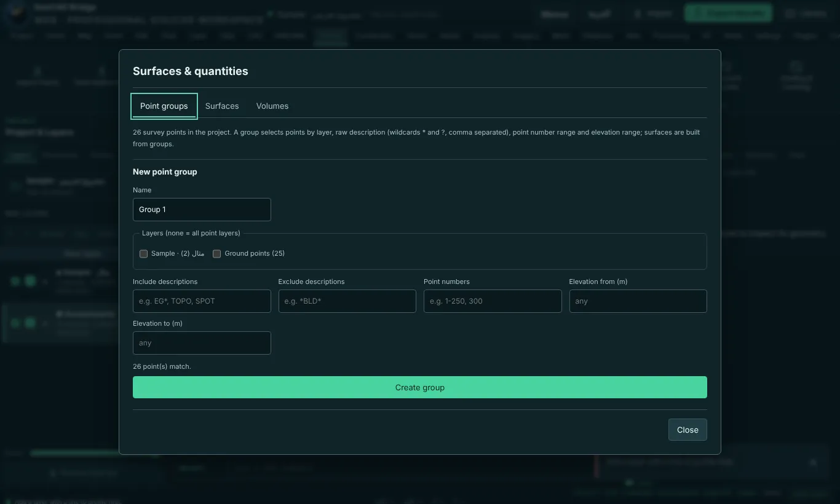Image resolution: width=840 pixels, height=504 pixels.
Task: Click the blurred green header action button
Action: point(728,13)
